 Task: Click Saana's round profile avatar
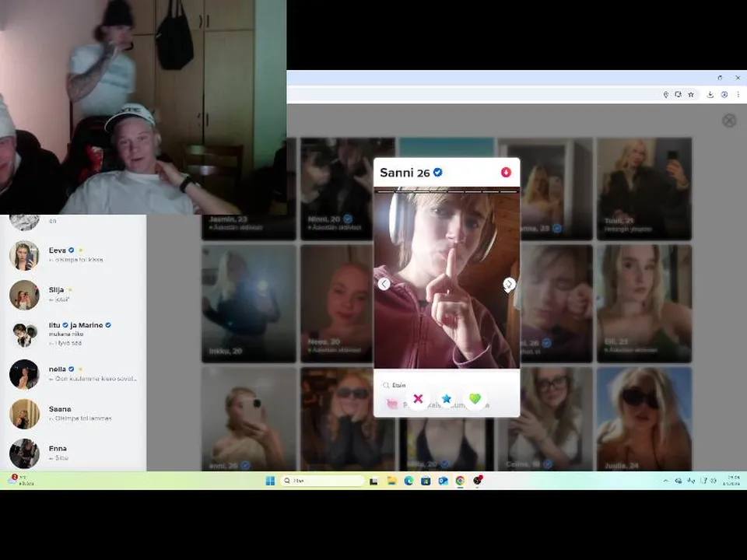(x=24, y=414)
